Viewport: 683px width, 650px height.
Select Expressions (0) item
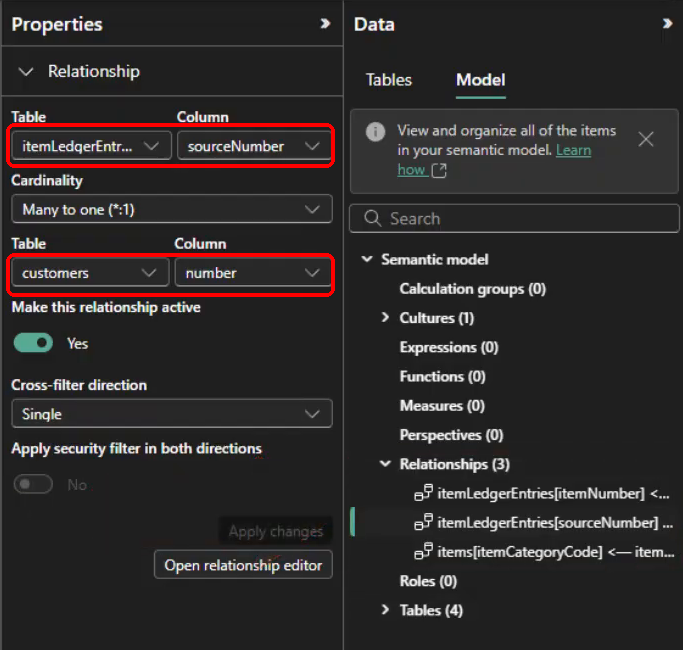coord(449,347)
